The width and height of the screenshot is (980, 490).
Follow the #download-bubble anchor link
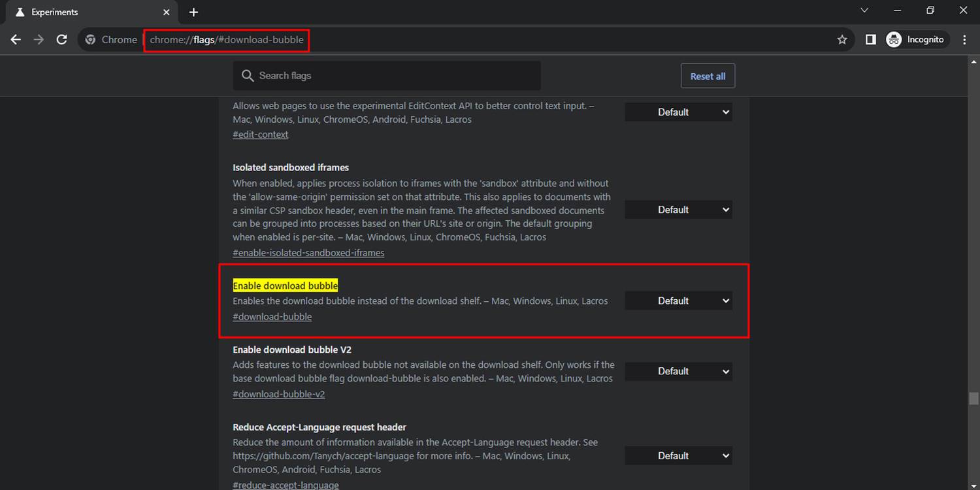click(272, 317)
